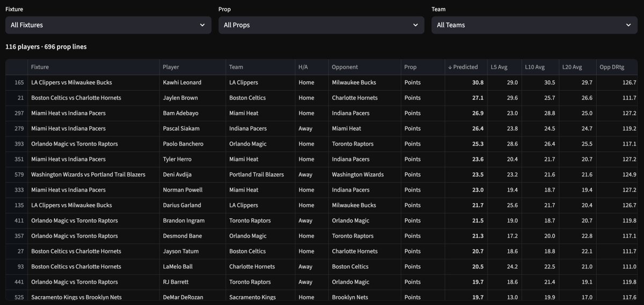644x305 pixels.
Task: Select the Tyler Herro player cell
Action: coord(192,159)
